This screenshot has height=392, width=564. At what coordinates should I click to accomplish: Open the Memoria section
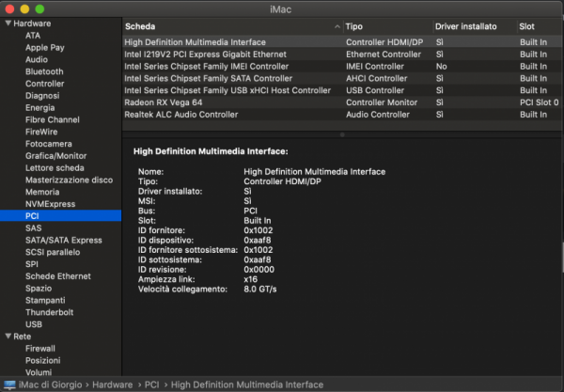coord(42,192)
